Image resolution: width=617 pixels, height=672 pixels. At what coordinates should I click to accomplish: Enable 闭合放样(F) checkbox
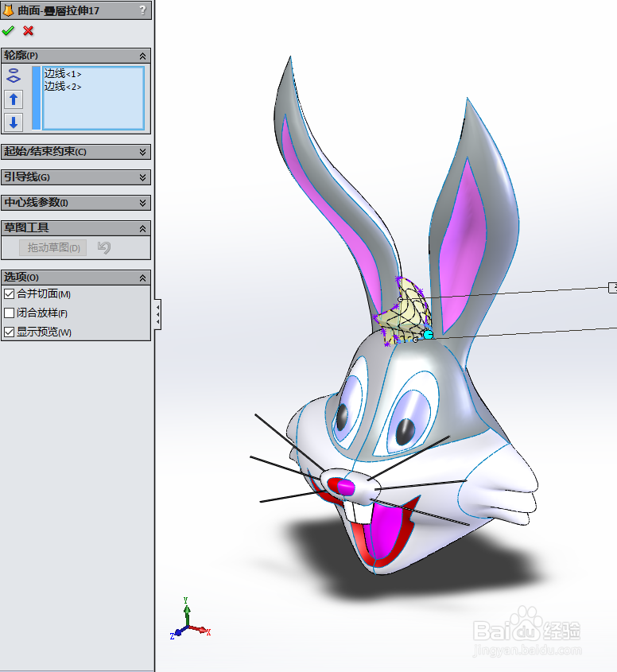(x=9, y=313)
